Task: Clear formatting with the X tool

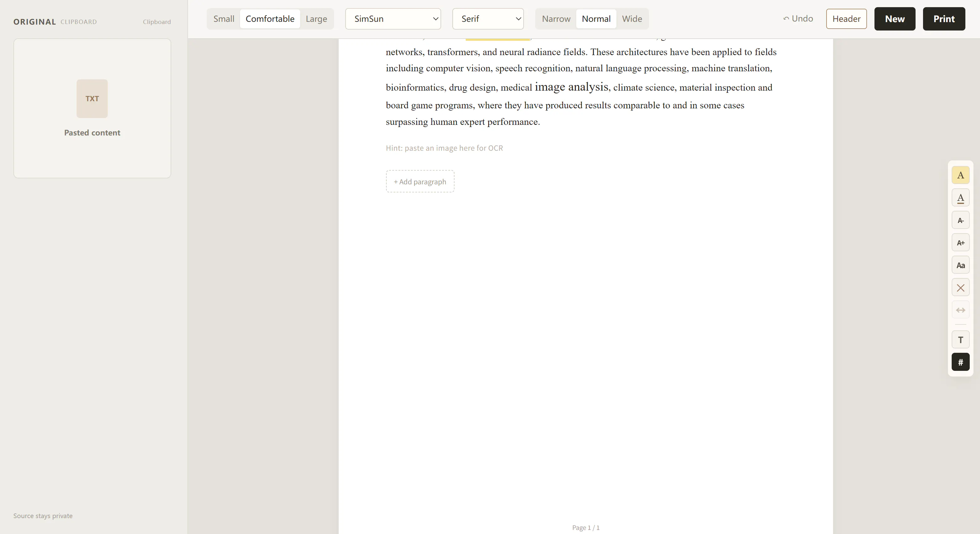Action: (960, 287)
